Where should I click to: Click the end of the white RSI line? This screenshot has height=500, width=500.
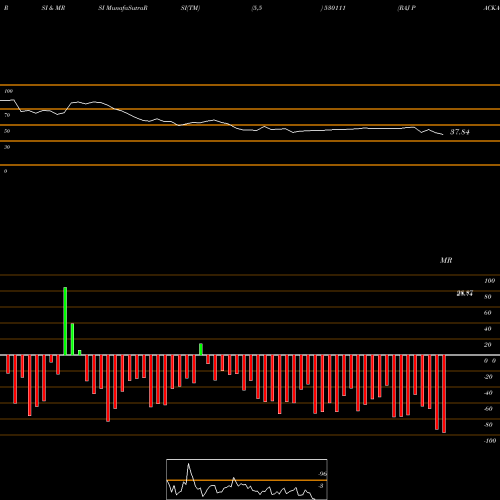pos(443,134)
